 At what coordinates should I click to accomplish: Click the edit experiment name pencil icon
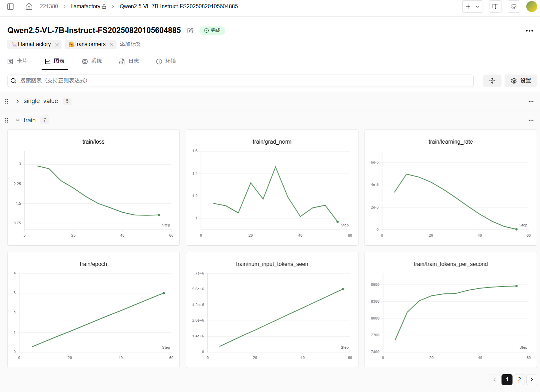click(190, 31)
